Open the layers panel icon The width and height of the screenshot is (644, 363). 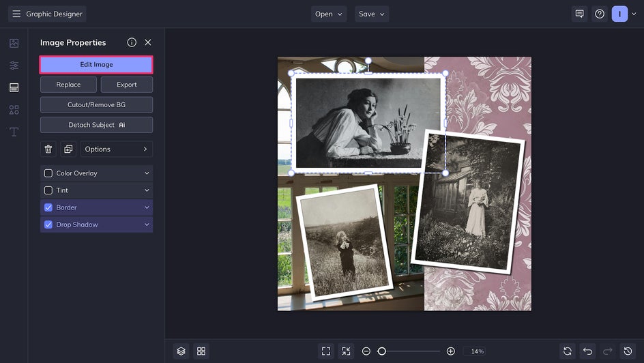pyautogui.click(x=181, y=351)
